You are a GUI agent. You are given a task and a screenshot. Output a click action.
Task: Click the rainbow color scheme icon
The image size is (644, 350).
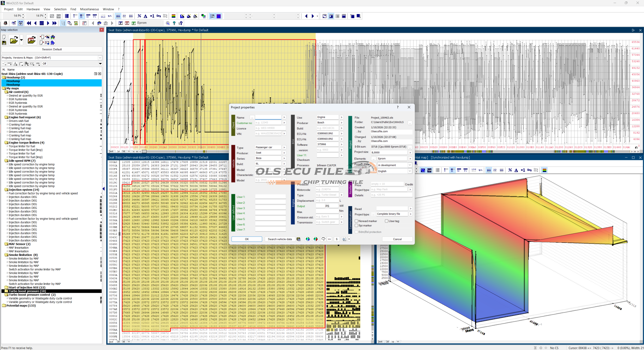coord(173,16)
